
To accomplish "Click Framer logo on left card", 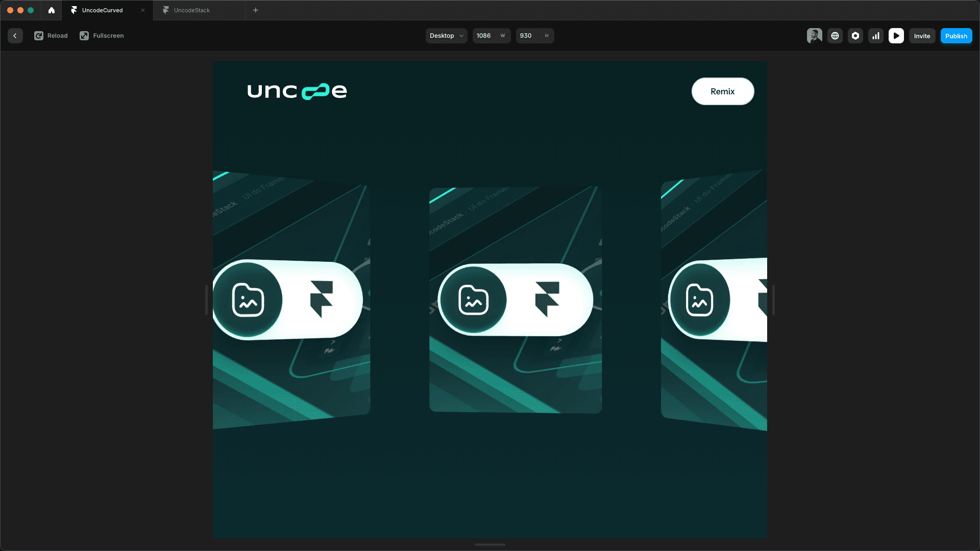I will pos(322,299).
